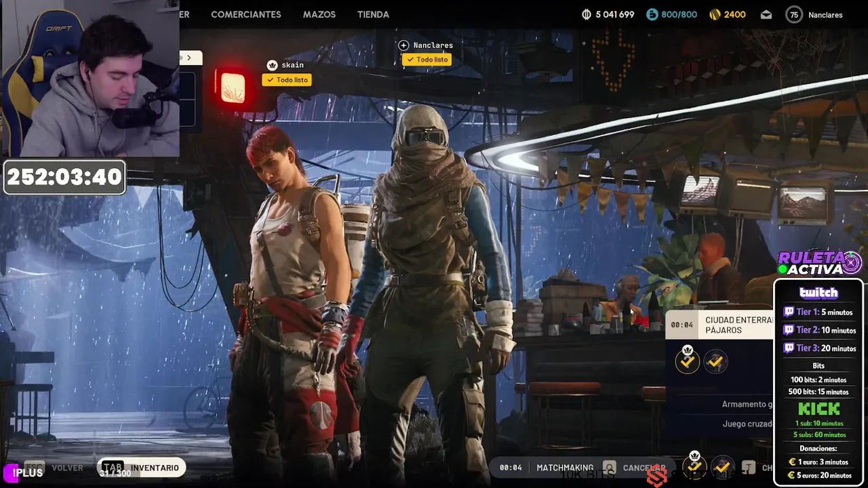Click the magnifier icon next to Cancelar

point(610,468)
